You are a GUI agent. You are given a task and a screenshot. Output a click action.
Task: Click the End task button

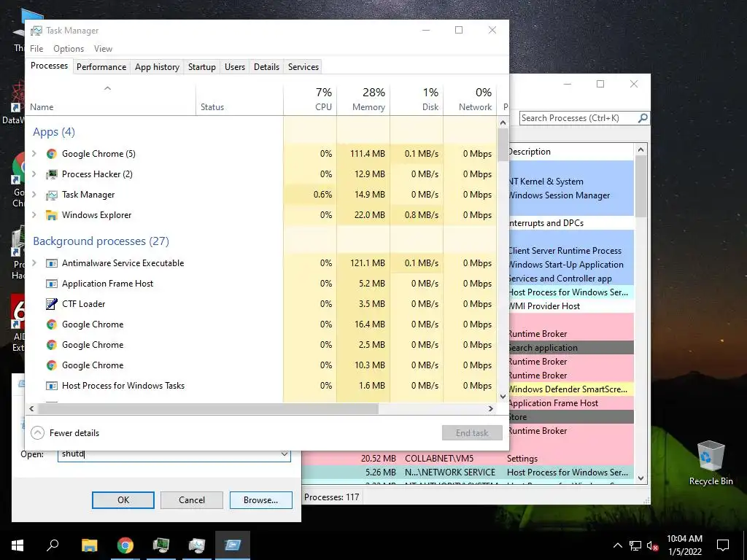[x=472, y=433]
